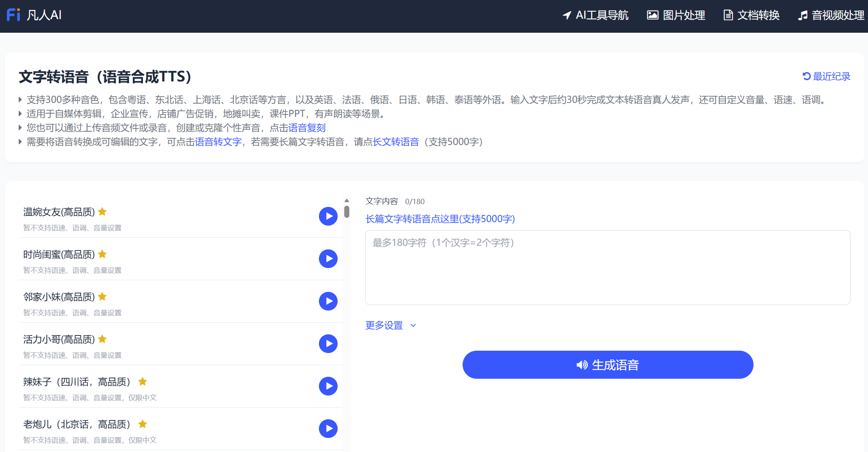Open 文档转换 from the top navigation
The height and width of the screenshot is (452, 868).
751,16
